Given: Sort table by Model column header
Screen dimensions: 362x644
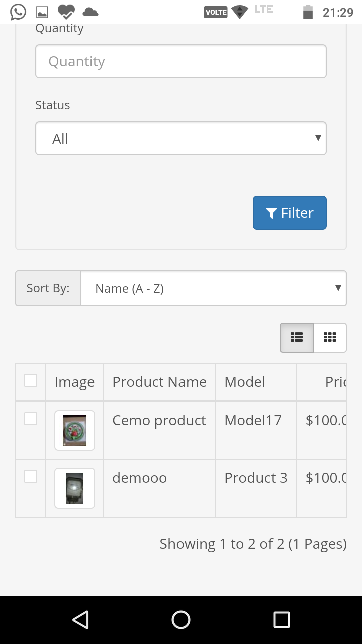Looking at the screenshot, I should pos(245,382).
